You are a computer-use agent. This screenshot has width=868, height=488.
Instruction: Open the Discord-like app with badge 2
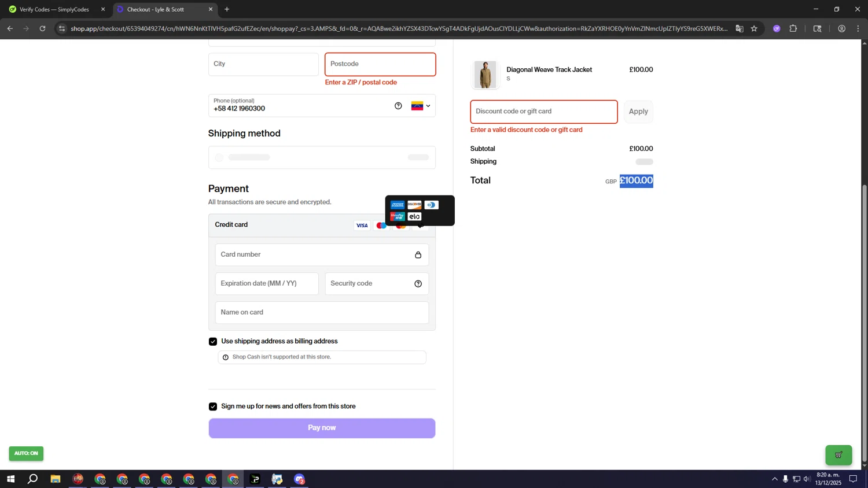299,479
